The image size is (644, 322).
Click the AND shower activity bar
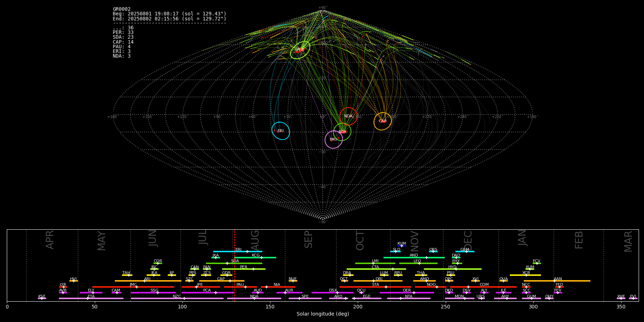tap(414, 258)
